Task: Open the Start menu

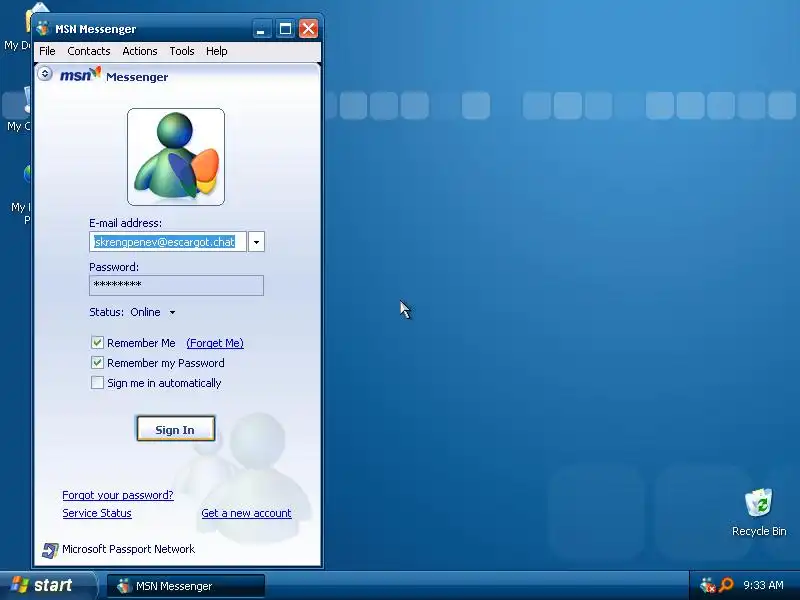Action: click(x=47, y=585)
